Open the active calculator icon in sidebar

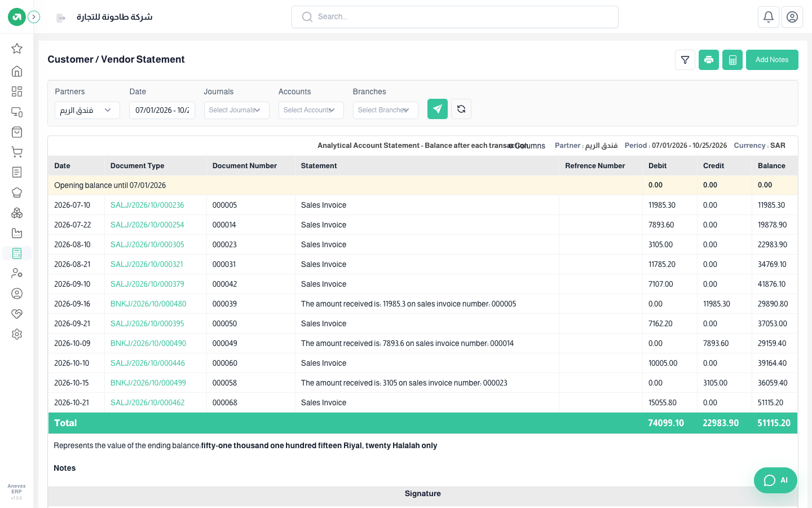coord(17,253)
